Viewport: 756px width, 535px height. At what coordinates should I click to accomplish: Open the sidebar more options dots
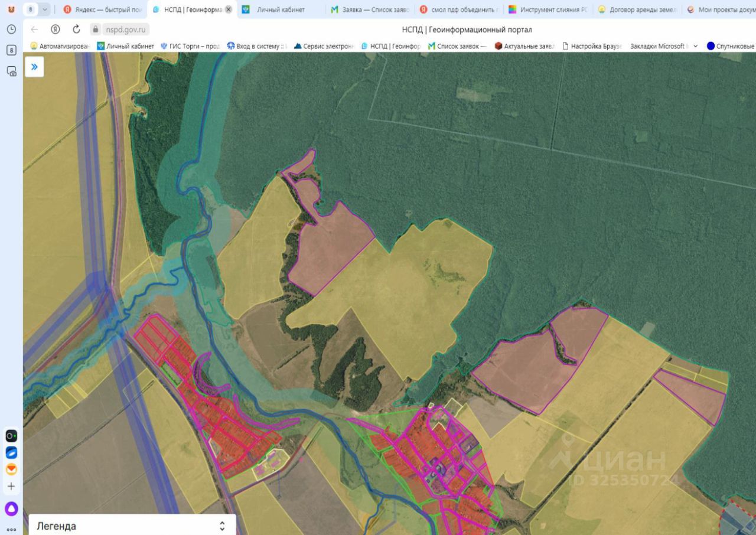11,530
